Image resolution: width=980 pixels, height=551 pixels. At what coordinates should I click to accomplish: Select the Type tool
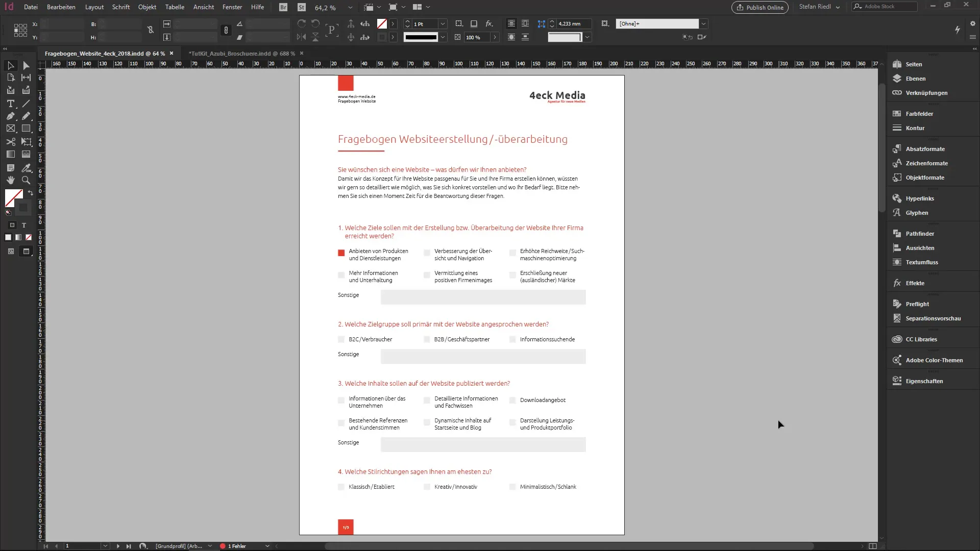tap(10, 104)
